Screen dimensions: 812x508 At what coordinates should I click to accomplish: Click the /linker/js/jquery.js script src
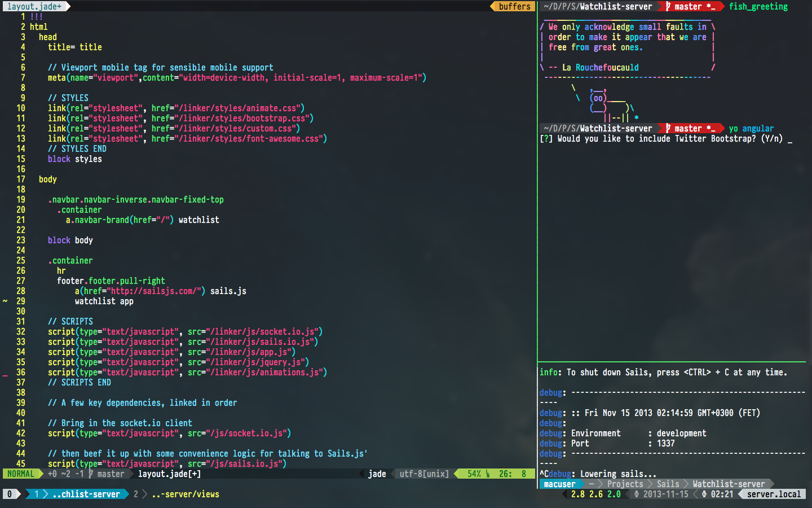[x=255, y=362]
